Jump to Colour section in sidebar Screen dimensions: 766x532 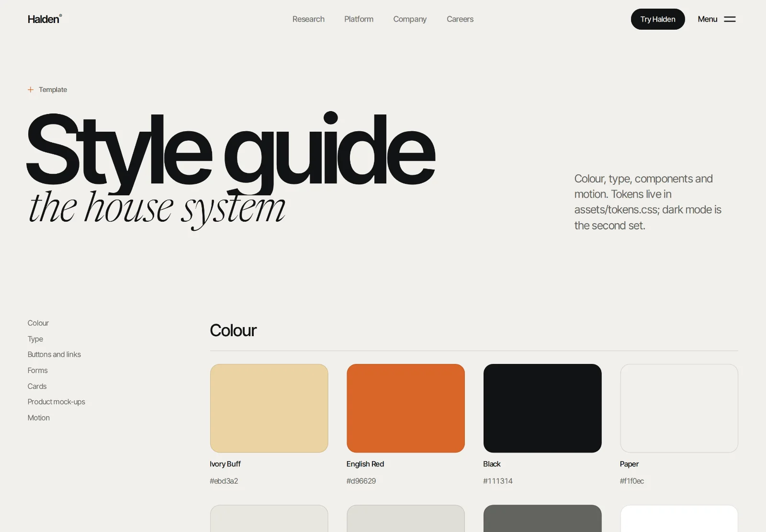pos(38,323)
